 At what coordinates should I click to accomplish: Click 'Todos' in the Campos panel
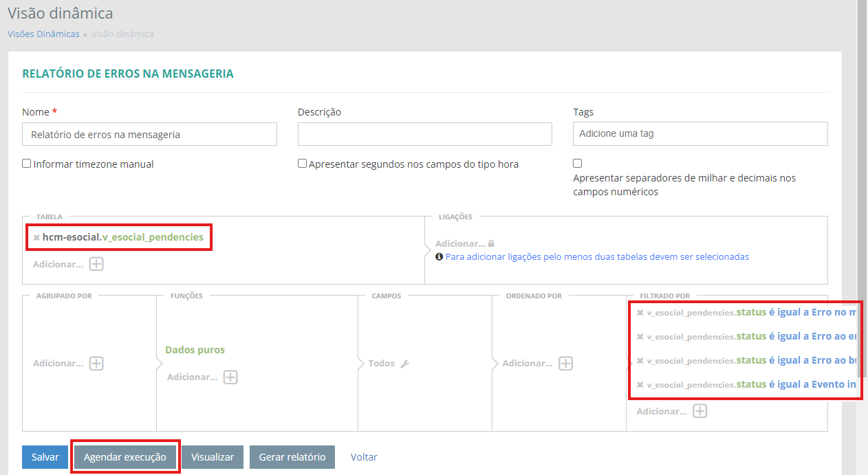tap(381, 363)
